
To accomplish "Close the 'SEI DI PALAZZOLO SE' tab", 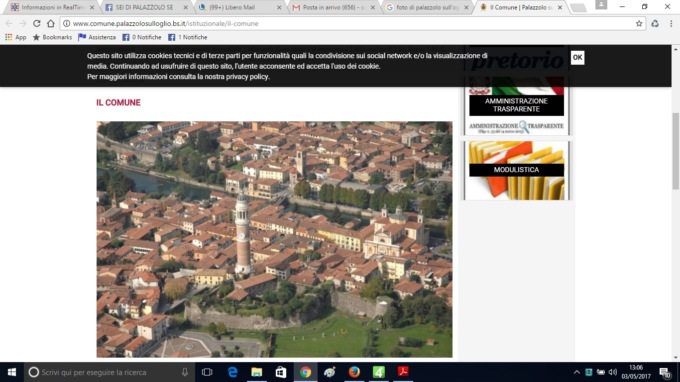I will (186, 7).
